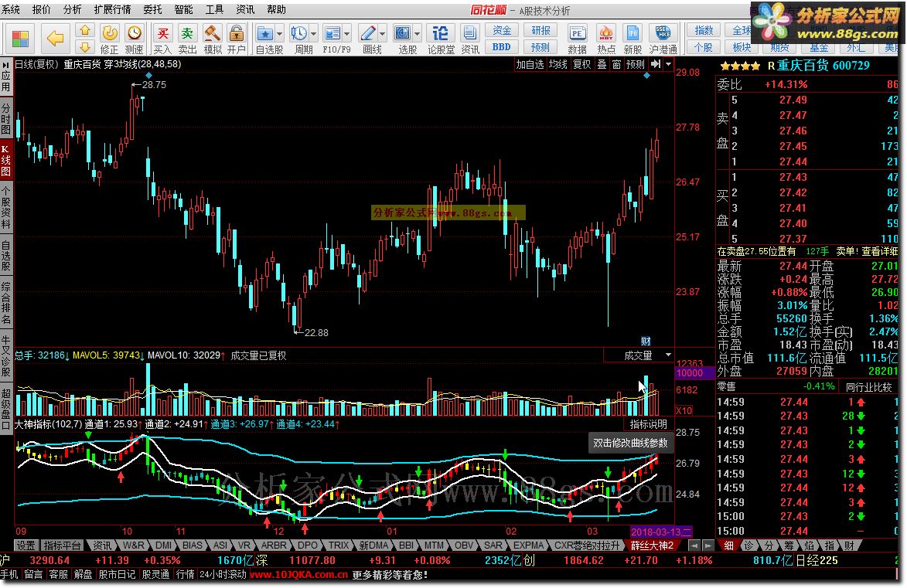Expand the 周期 period dropdown arrow
Screen dimensions: 907x588
(313, 33)
